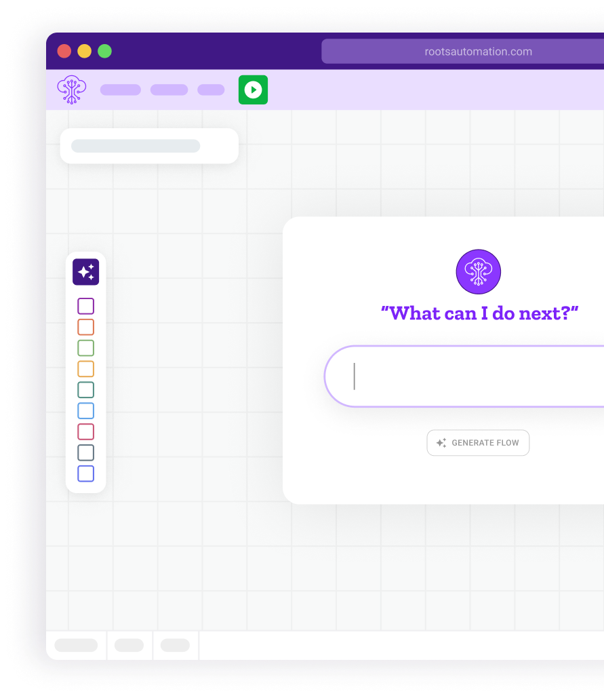604x700 pixels.
Task: Click the round purple Roots avatar icon
Action: [x=478, y=272]
